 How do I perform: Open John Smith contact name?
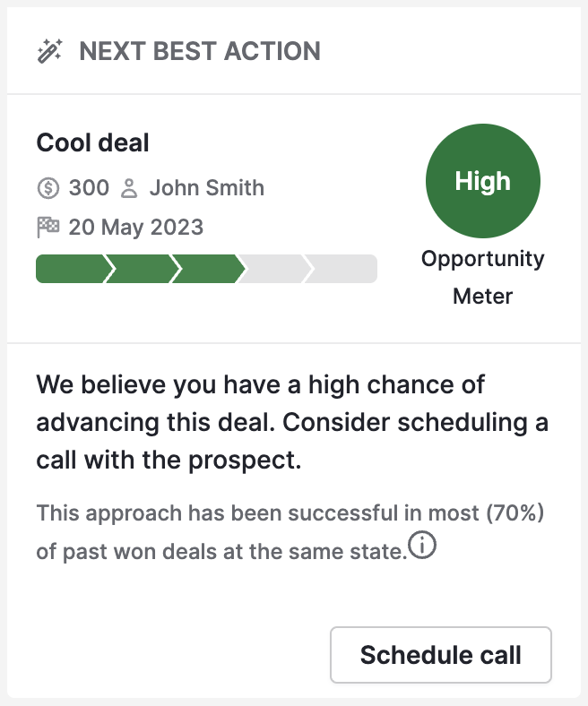tap(207, 188)
